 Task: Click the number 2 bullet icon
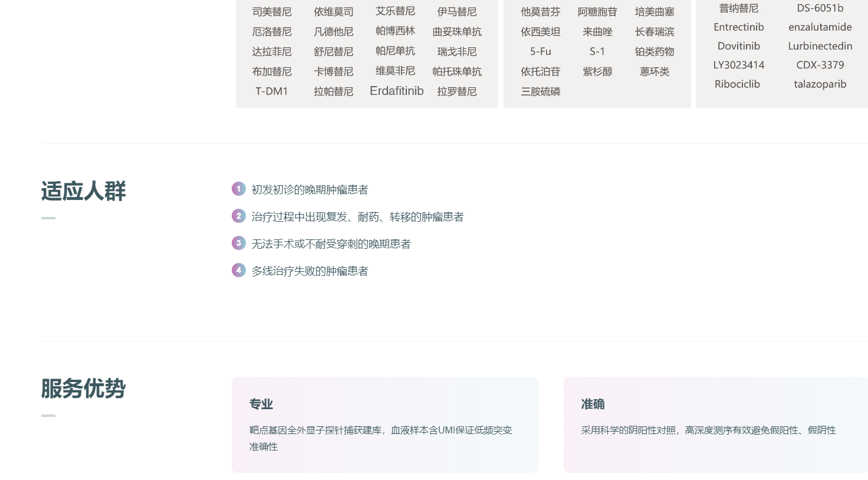pos(238,216)
